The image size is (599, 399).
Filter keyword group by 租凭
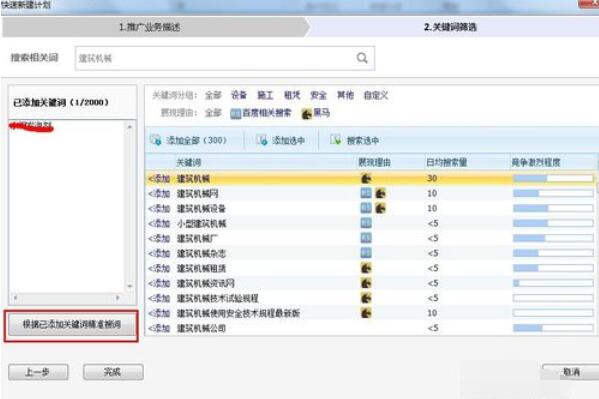(x=292, y=95)
